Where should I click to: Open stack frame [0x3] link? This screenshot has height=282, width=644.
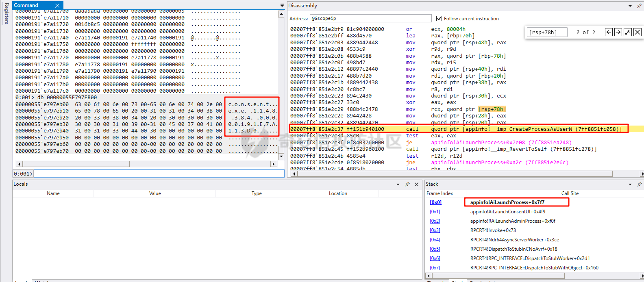point(435,230)
